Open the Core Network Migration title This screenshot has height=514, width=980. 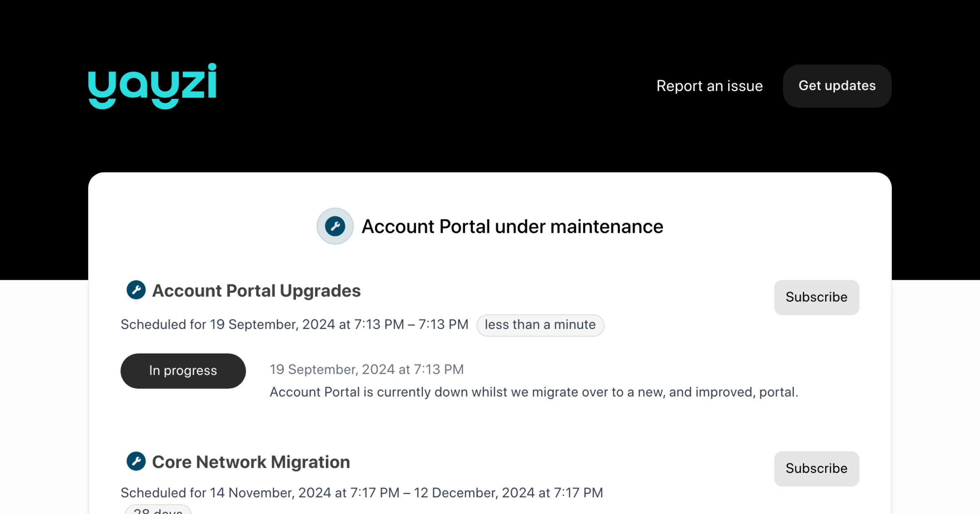[251, 462]
